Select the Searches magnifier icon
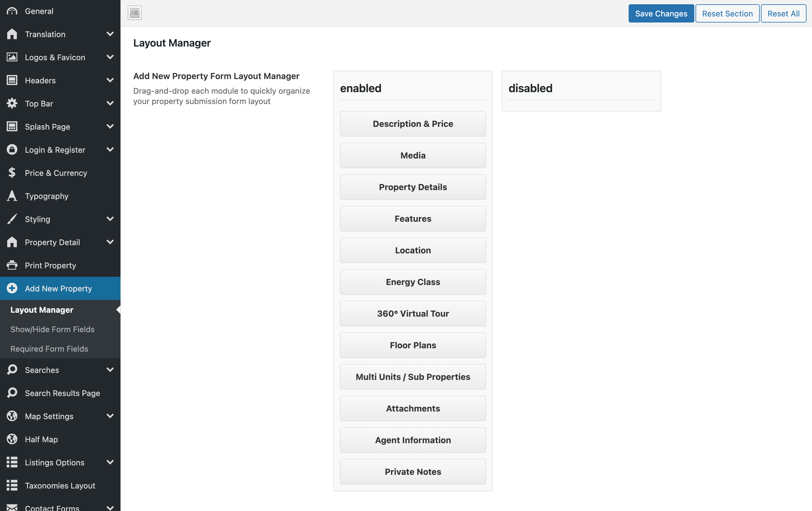The width and height of the screenshot is (812, 511). [x=12, y=370]
